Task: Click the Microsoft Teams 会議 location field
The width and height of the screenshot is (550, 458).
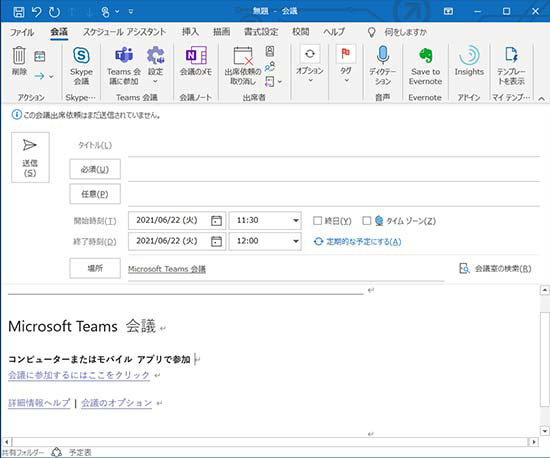Action: click(286, 269)
